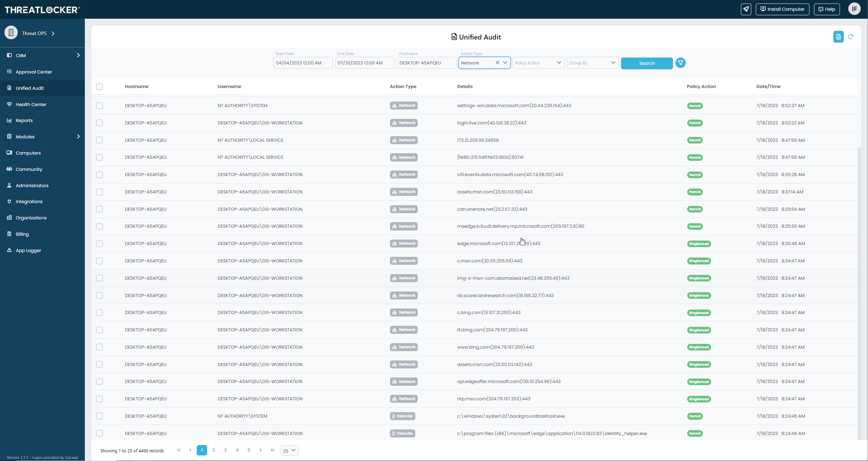
Task: Go to the last page of results
Action: coord(272,450)
